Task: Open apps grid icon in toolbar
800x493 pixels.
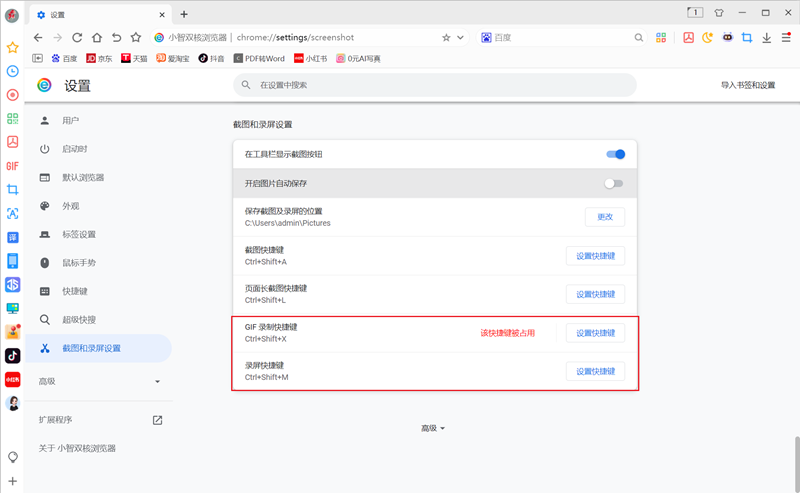Action: tap(661, 37)
